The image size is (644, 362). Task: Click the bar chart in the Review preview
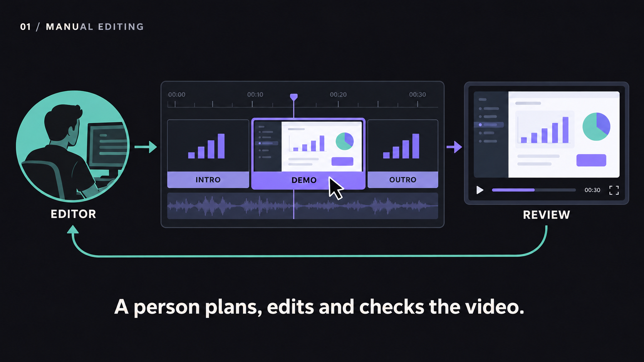tap(545, 130)
